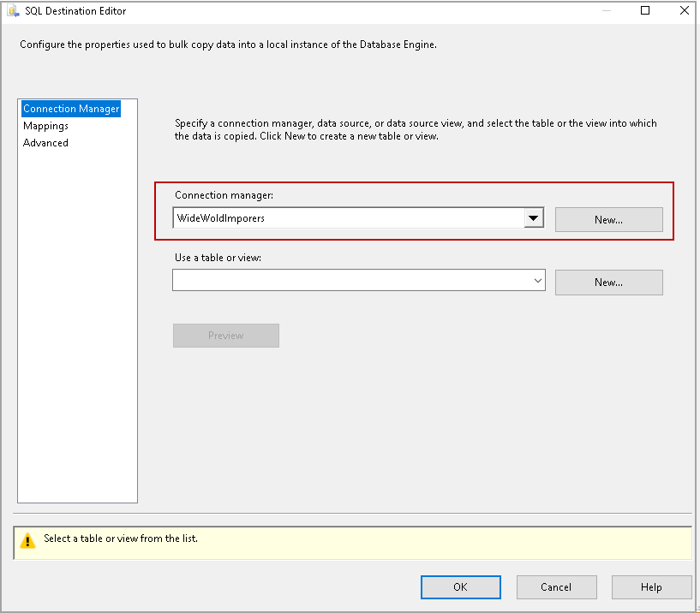The width and height of the screenshot is (700, 613).
Task: Select the Connection Manager page
Action: coord(71,109)
